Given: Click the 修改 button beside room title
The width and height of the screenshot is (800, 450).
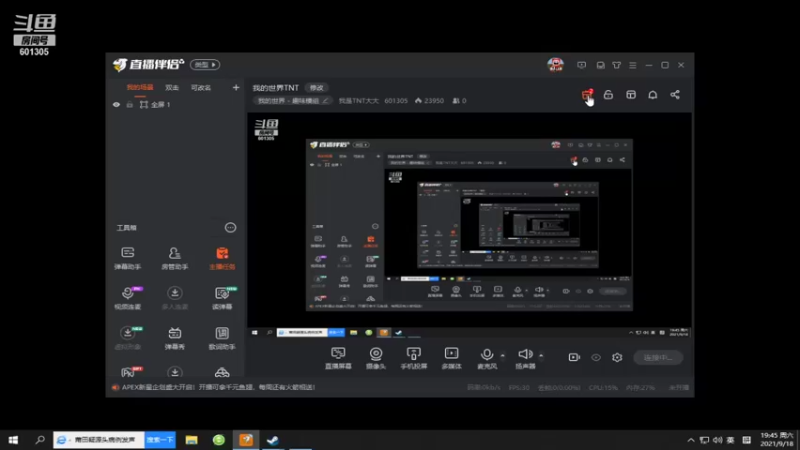Looking at the screenshot, I should pos(317,88).
